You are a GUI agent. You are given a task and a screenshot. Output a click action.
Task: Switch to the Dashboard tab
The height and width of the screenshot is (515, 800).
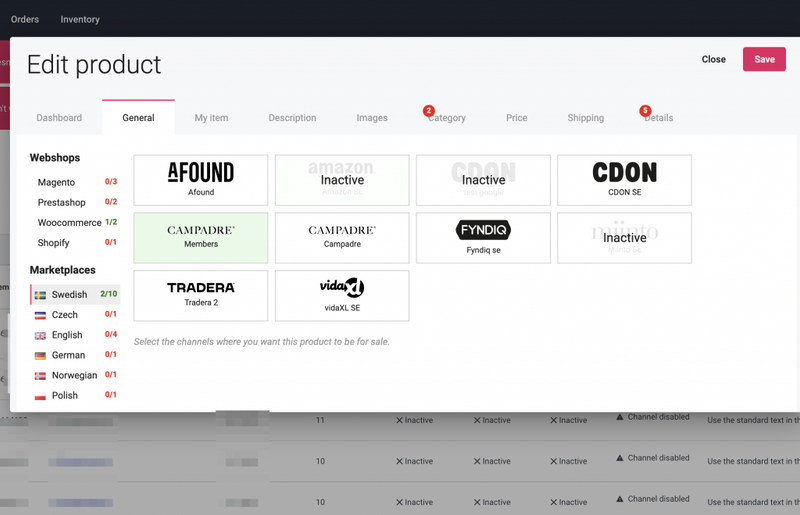pyautogui.click(x=59, y=118)
